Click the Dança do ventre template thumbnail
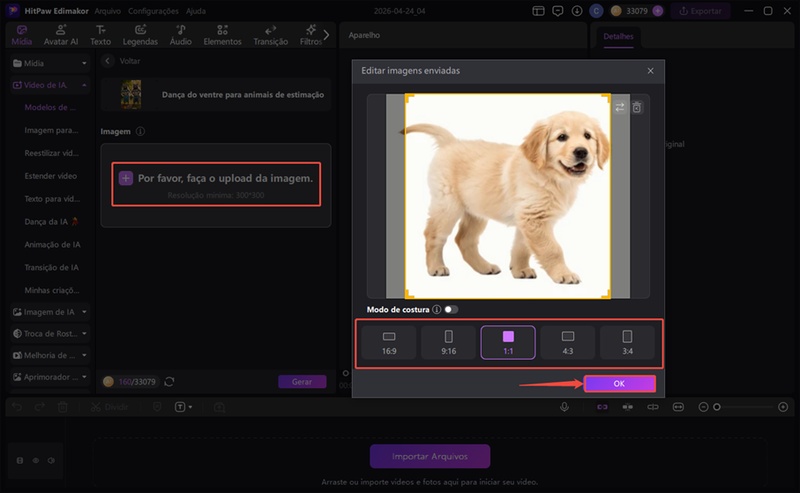This screenshot has height=493, width=800. pos(131,94)
